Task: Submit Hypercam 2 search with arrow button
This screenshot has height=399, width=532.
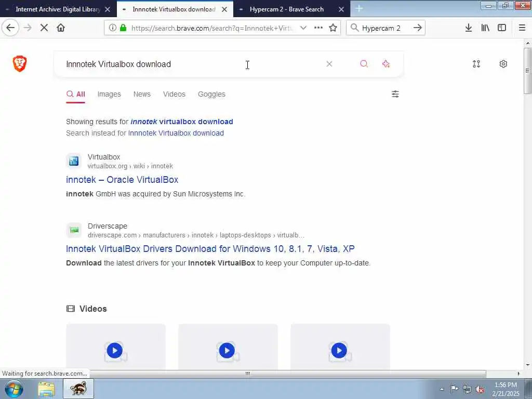Action: point(417,28)
